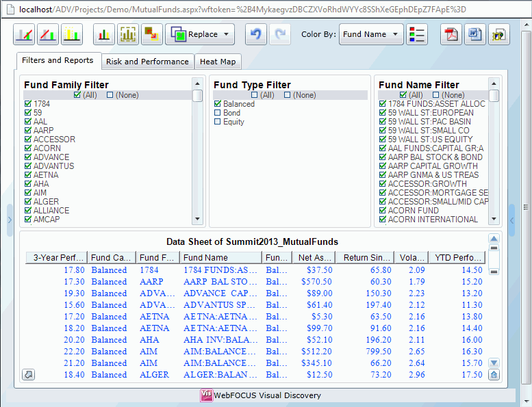Image resolution: width=532 pixels, height=407 pixels.
Task: Click Fund Name Filter scroll-down arrow
Action: [x=494, y=219]
